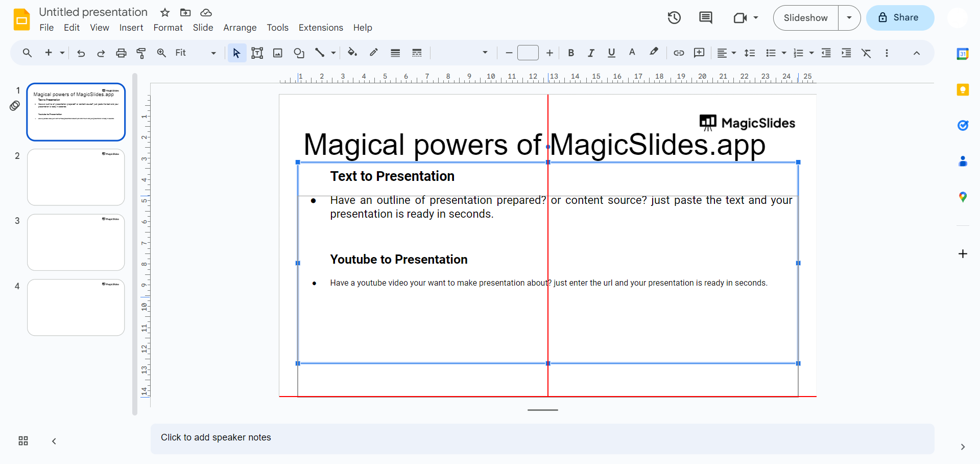Toggle italic formatting
Screen dimensions: 980x464
click(591, 53)
